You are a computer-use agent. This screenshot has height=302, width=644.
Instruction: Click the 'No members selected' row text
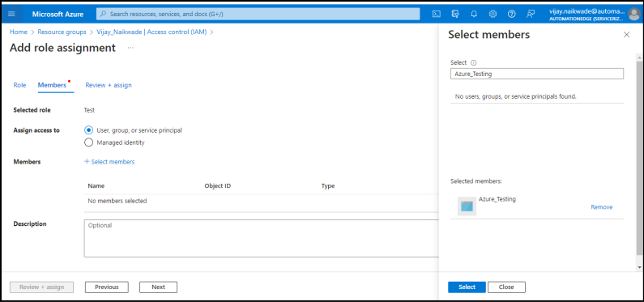click(x=117, y=201)
